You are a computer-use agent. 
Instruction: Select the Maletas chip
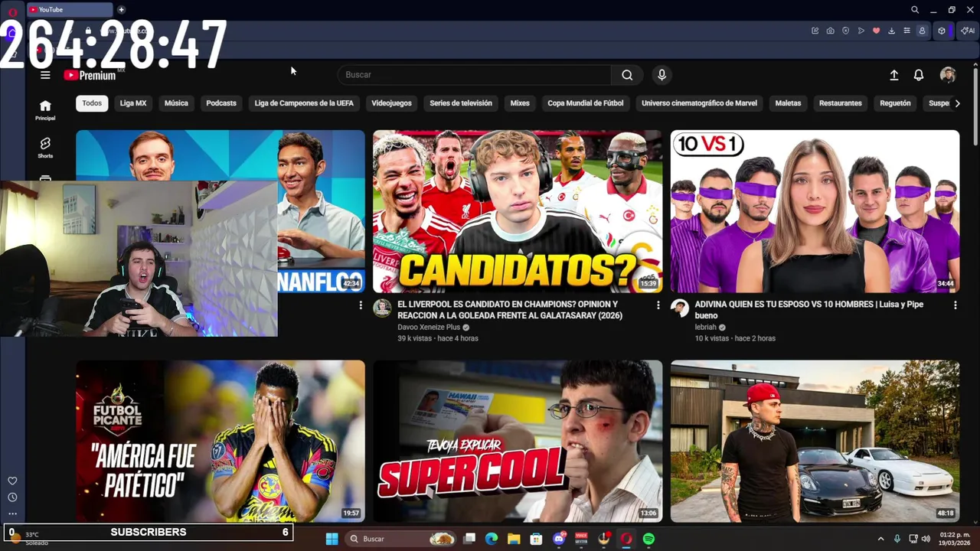(788, 103)
